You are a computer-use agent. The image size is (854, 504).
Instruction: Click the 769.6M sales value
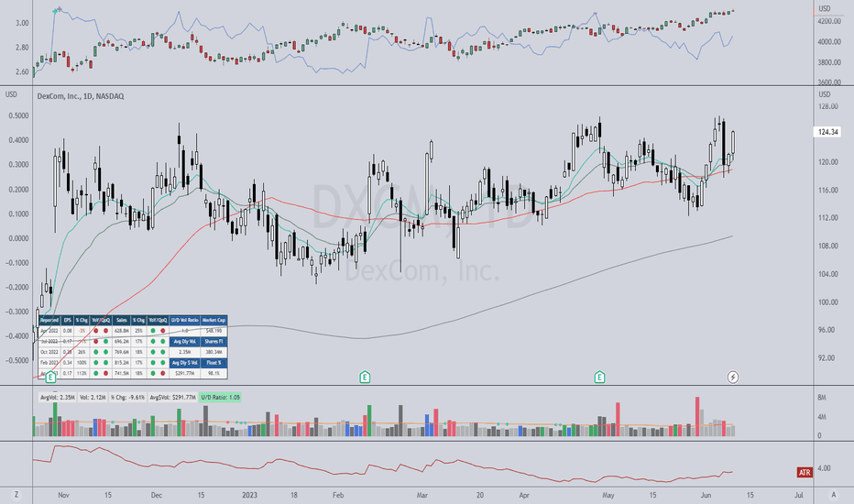click(x=122, y=352)
